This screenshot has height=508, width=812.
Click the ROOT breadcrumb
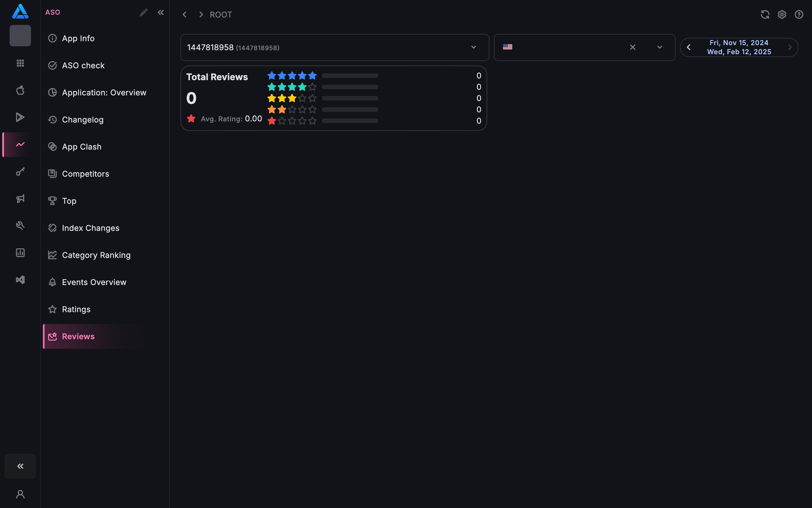(221, 15)
